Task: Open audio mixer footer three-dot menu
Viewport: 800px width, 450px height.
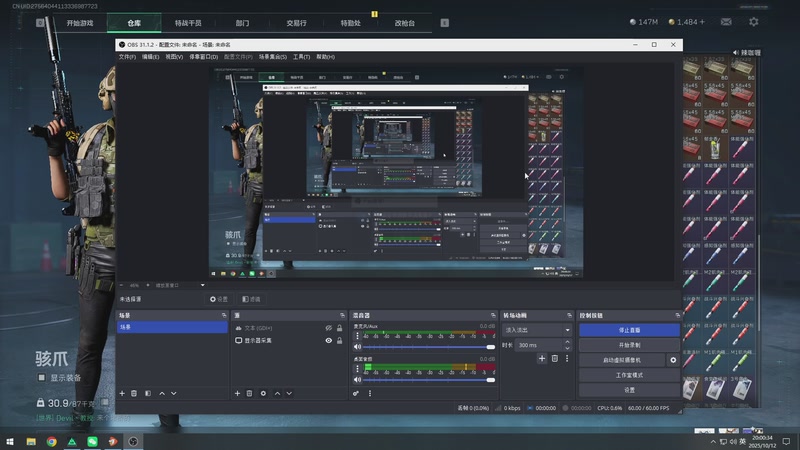Action: pyautogui.click(x=370, y=393)
